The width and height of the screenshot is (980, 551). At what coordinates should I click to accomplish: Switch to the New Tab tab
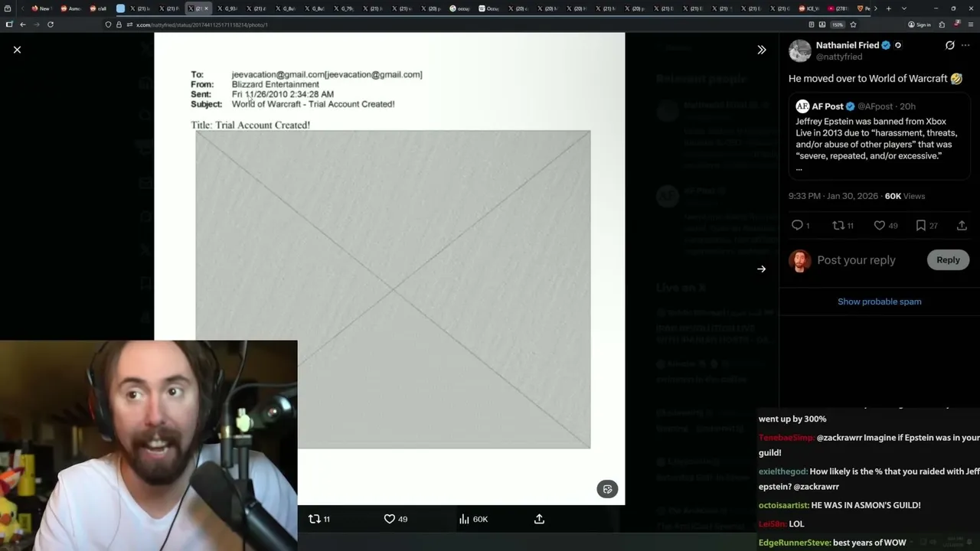pyautogui.click(x=41, y=8)
